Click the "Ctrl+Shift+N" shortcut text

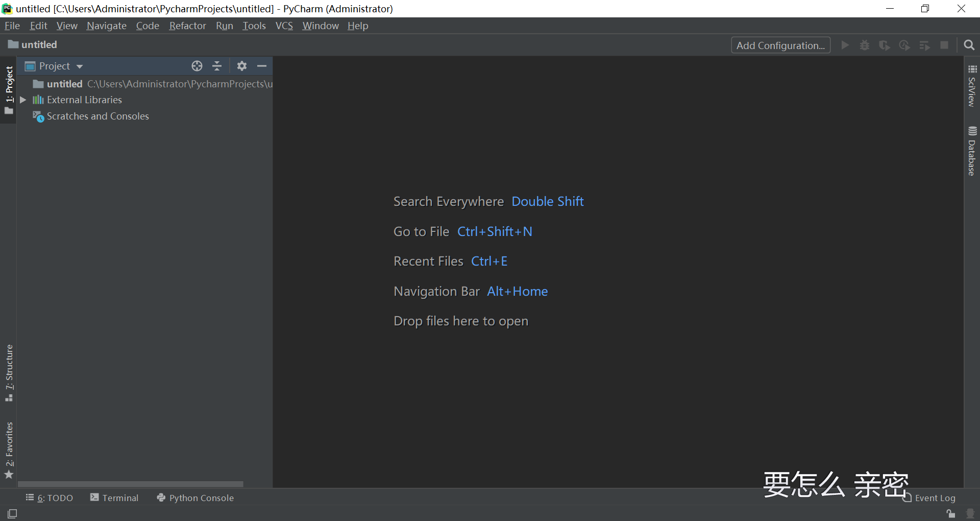tap(495, 232)
